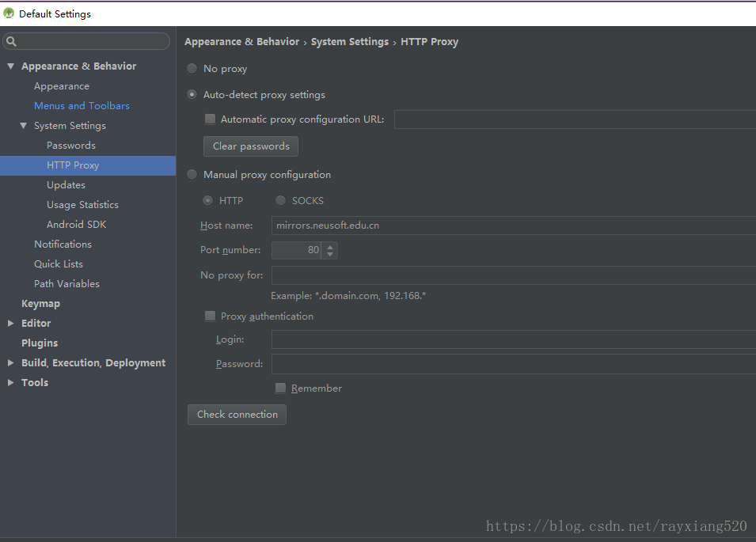The width and height of the screenshot is (756, 542).
Task: Click the Android Studio title icon
Action: pyautogui.click(x=8, y=13)
